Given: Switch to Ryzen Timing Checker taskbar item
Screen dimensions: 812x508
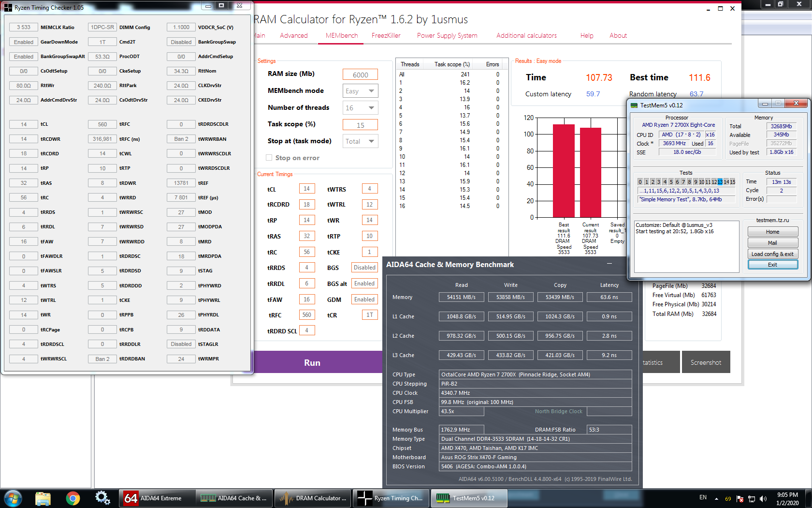Looking at the screenshot, I should [x=391, y=498].
